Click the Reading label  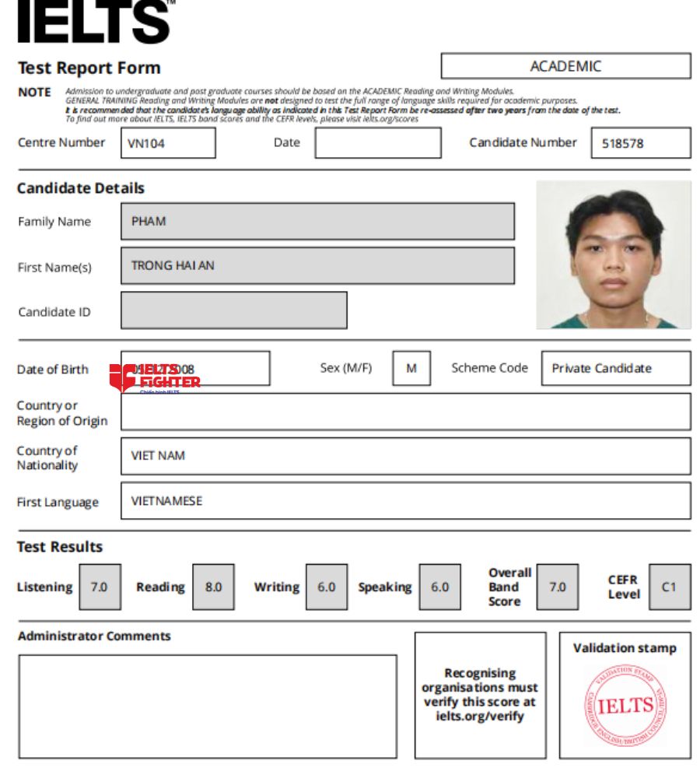(160, 587)
